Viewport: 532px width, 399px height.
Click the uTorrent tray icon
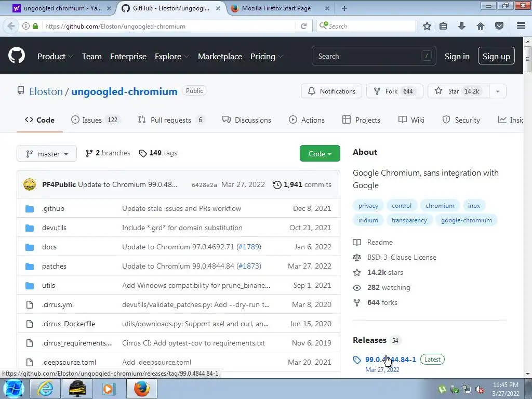pos(442,390)
